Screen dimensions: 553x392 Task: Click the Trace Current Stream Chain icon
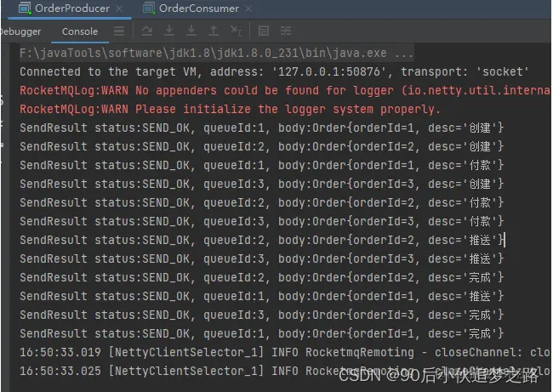pyautogui.click(x=286, y=31)
